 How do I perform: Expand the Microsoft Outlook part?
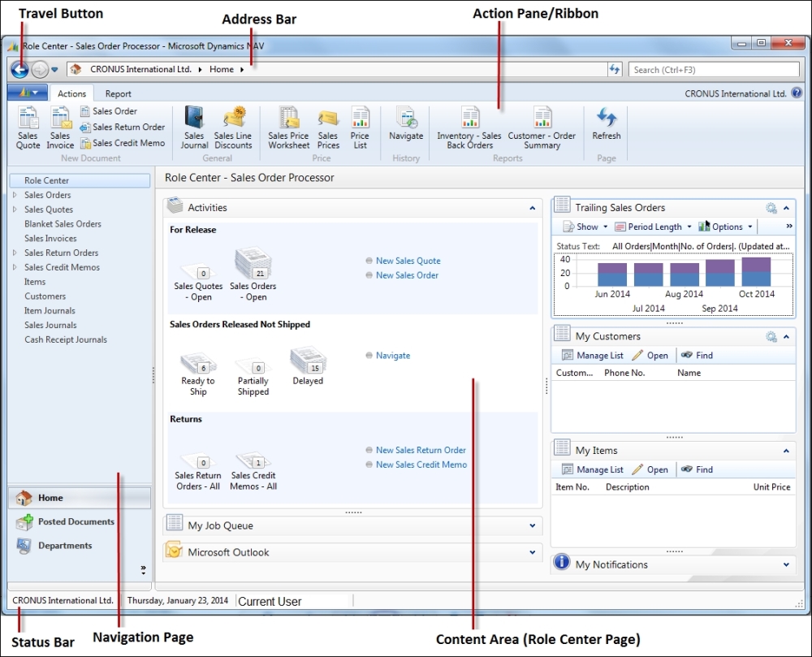tap(533, 553)
